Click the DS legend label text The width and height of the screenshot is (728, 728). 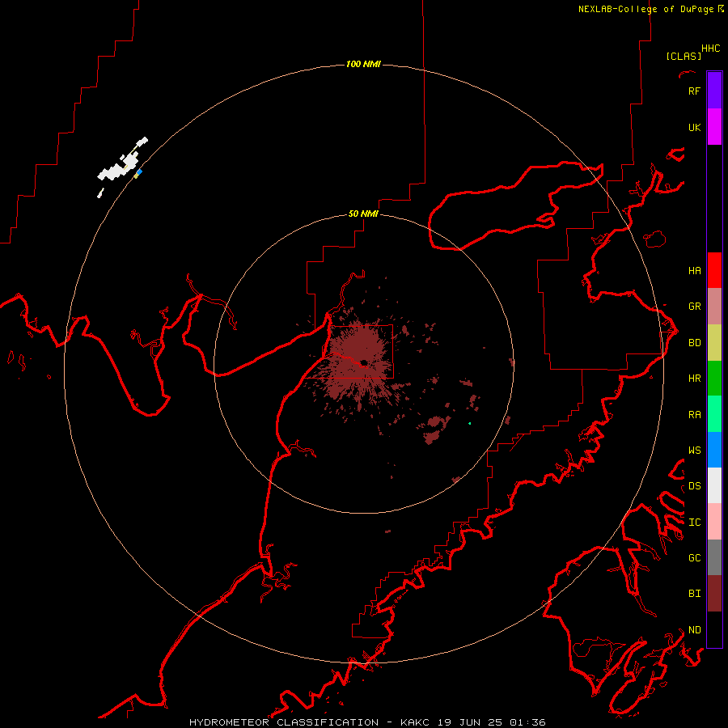coord(694,486)
